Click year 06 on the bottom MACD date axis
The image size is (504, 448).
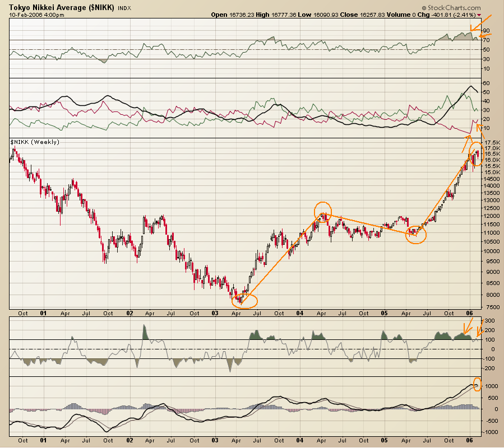(x=469, y=441)
